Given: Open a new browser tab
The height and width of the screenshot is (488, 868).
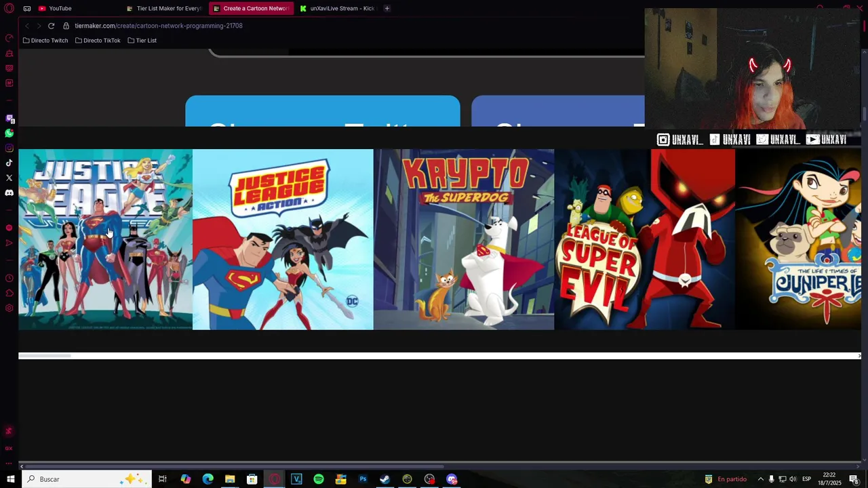Looking at the screenshot, I should tap(387, 8).
